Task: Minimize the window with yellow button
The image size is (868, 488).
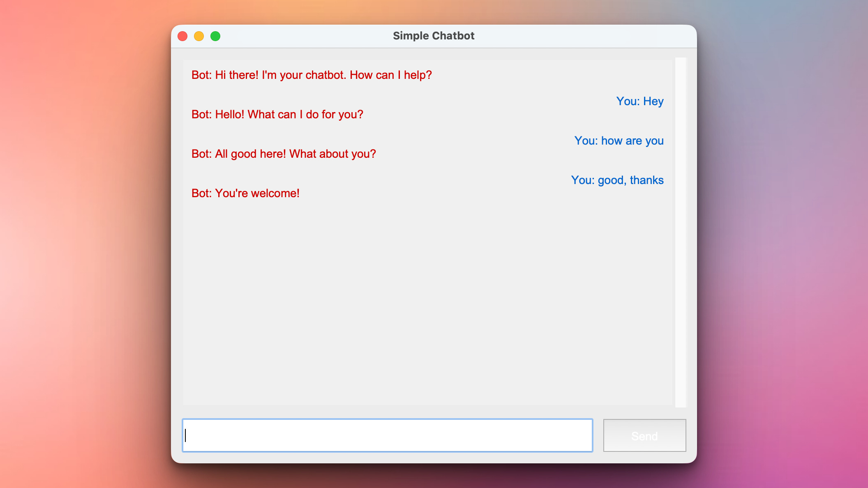Action: [x=199, y=36]
